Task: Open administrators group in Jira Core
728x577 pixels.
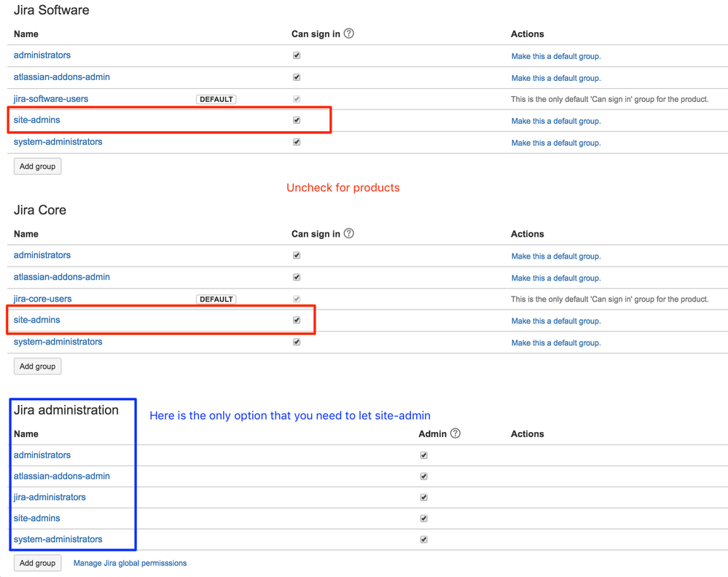Action: coord(42,255)
